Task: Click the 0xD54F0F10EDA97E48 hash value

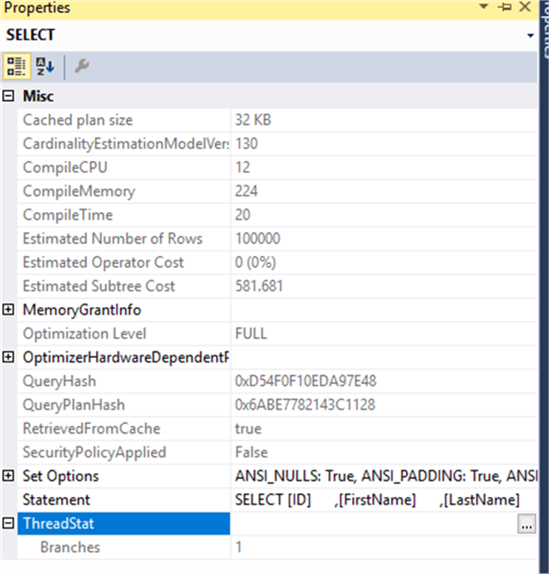Action: (x=306, y=381)
